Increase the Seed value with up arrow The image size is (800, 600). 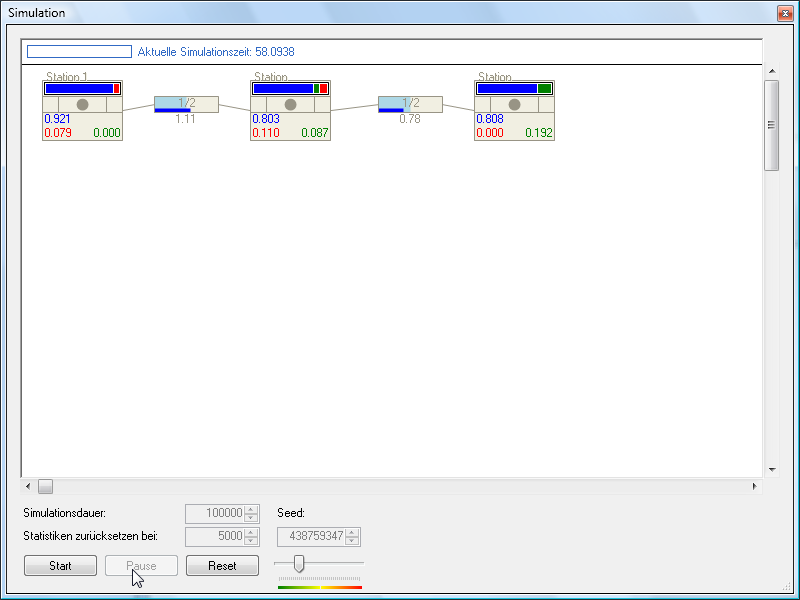point(353,532)
